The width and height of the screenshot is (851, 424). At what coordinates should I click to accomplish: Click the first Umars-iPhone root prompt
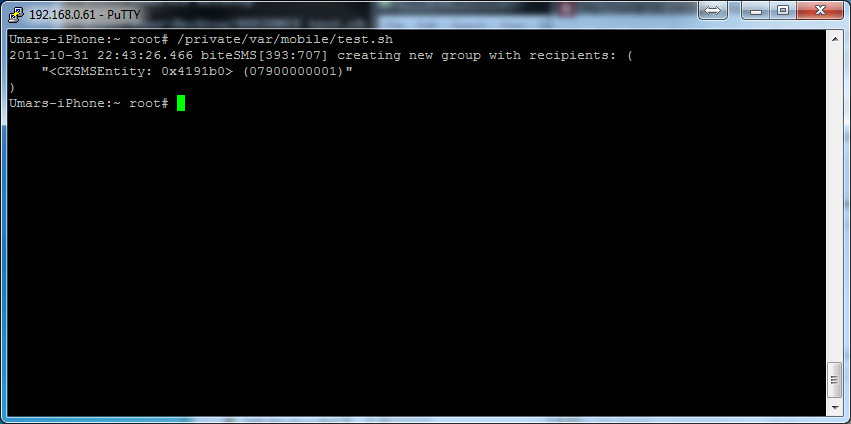(x=89, y=40)
